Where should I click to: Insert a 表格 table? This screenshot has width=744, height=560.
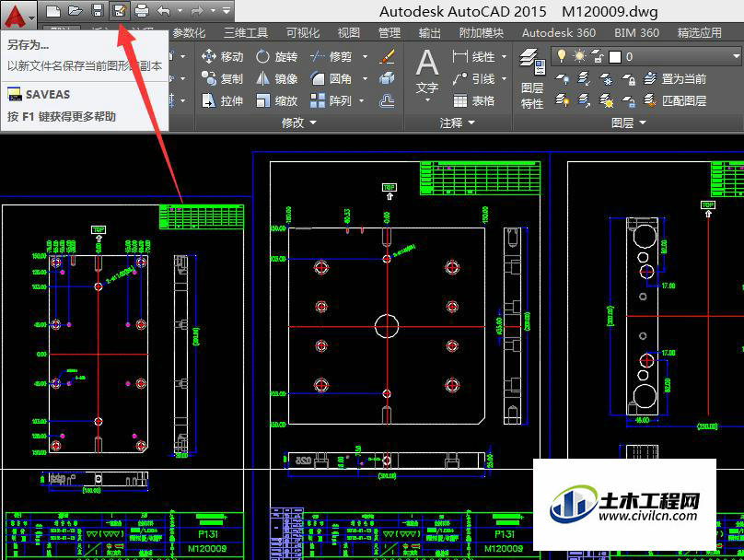[473, 100]
